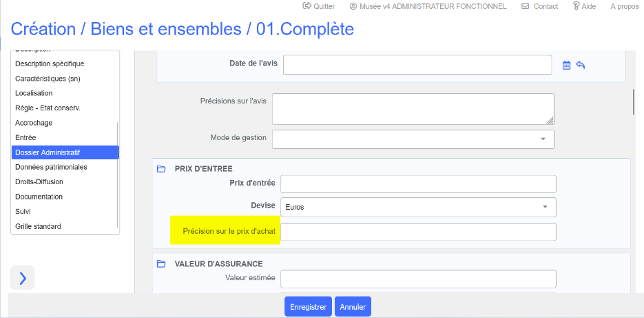
Task: Open the A propos link
Action: click(623, 6)
